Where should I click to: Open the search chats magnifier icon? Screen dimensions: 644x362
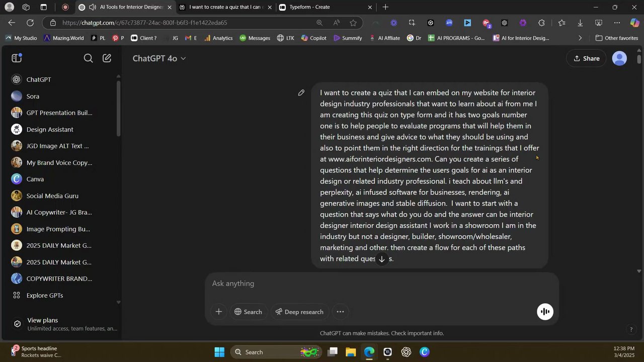(x=88, y=58)
